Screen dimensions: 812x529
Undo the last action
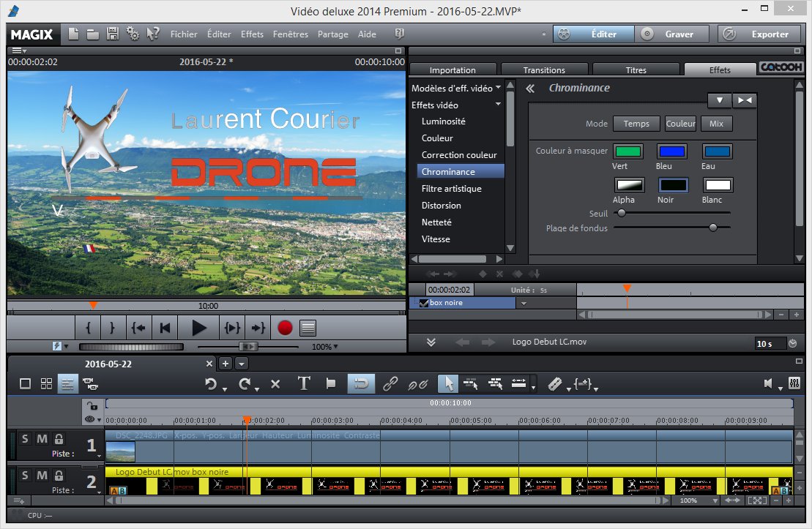210,384
